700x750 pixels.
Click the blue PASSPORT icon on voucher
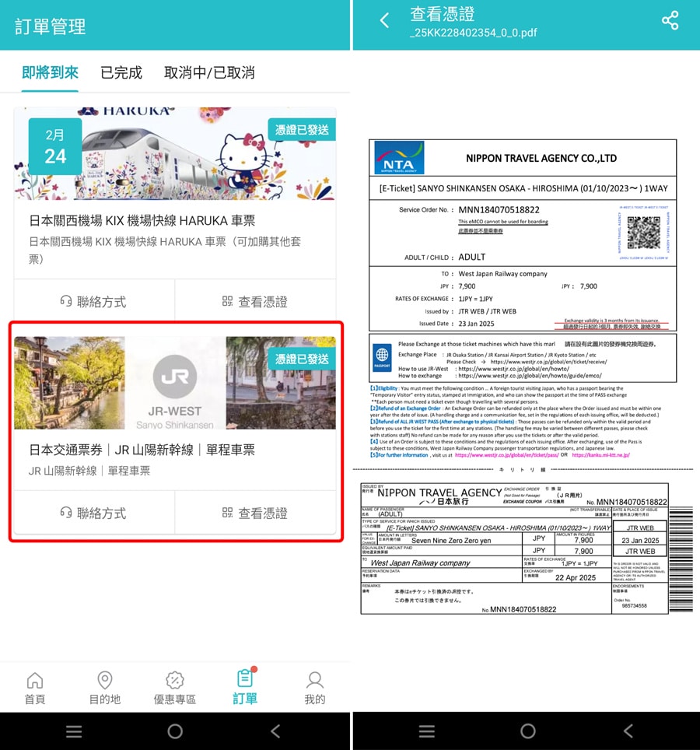[x=382, y=357]
